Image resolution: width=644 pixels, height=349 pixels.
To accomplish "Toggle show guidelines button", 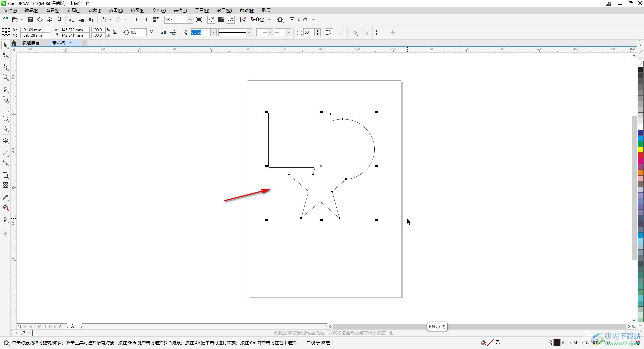I will click(231, 20).
